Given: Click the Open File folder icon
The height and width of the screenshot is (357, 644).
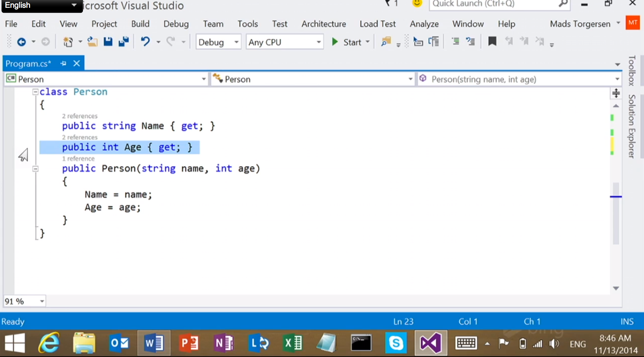Looking at the screenshot, I should 92,42.
